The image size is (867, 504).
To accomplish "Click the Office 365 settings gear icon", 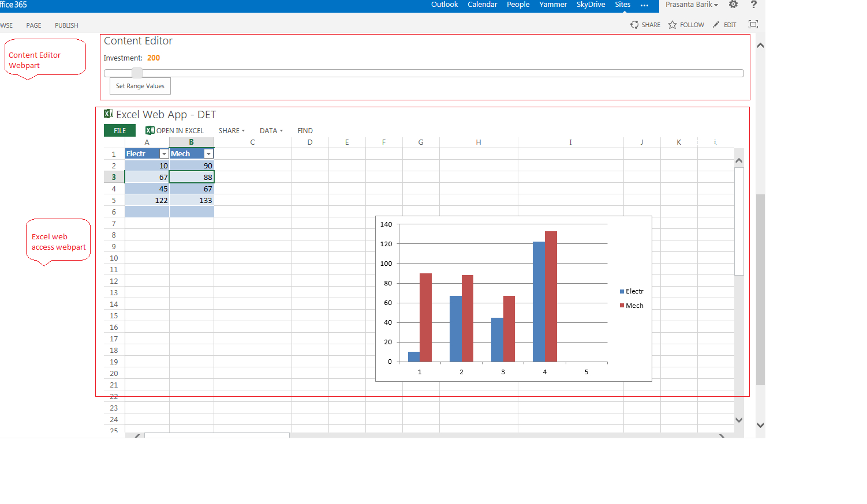I will 733,5.
